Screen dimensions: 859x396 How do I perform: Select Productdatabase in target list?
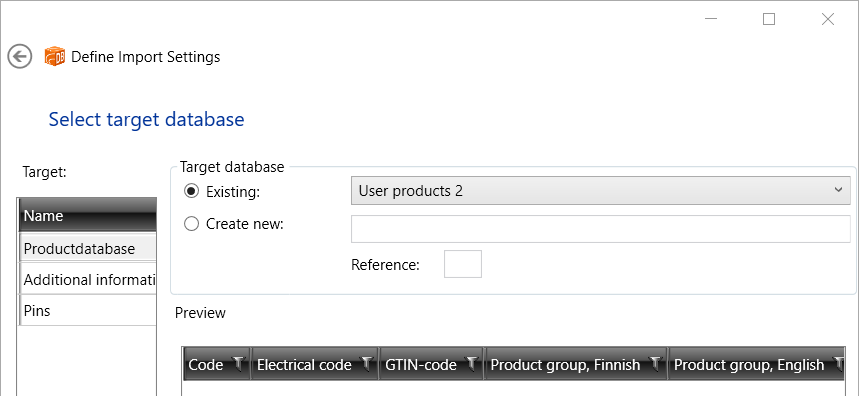88,249
